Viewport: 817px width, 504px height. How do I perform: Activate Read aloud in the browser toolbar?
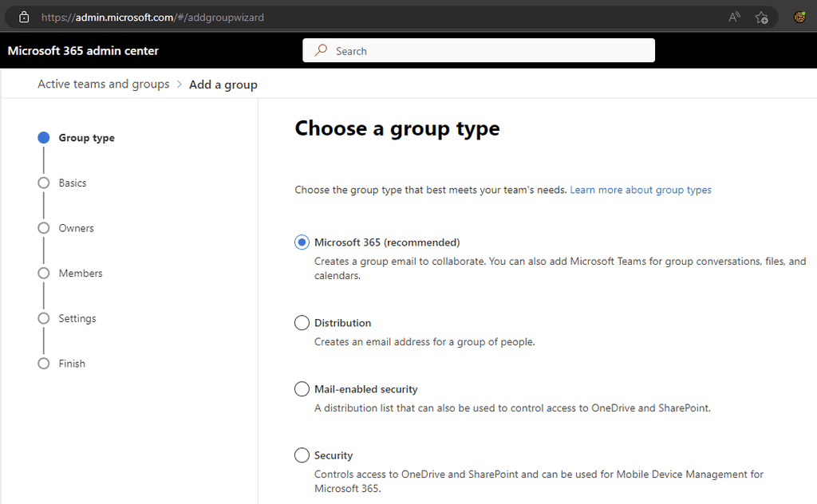pos(733,17)
